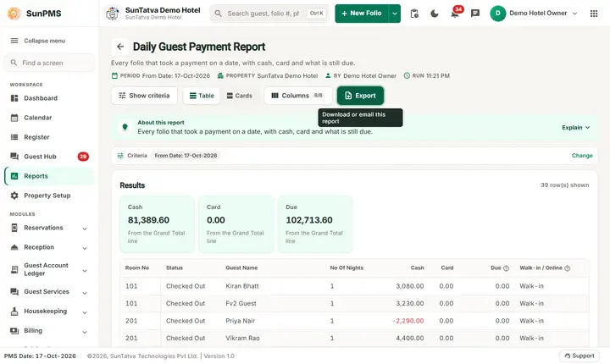
Task: Click the From Date 17-Oct-2026 criteria chip
Action: [x=186, y=156]
